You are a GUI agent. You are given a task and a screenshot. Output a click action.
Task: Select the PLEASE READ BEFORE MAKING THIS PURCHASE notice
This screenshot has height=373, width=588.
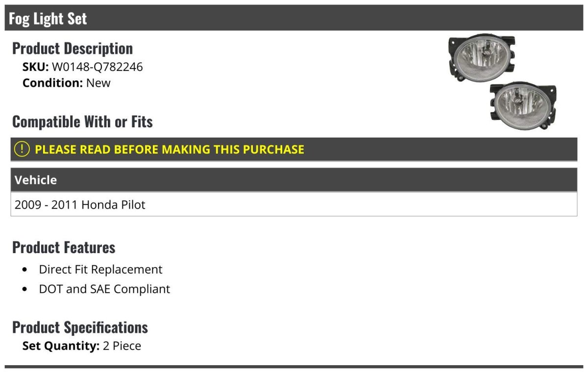(x=170, y=149)
